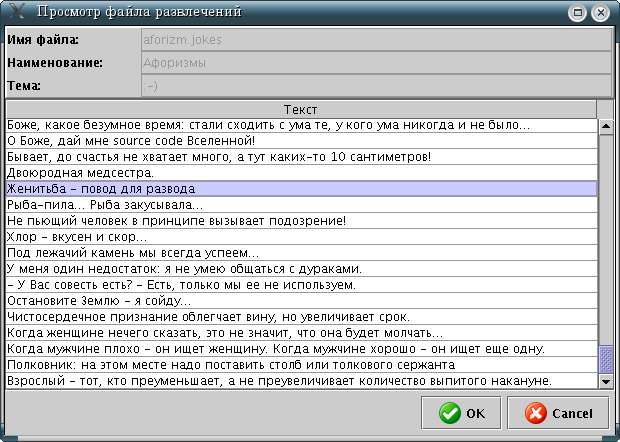Select the last row starting with 'Взрослый'
The height and width of the screenshot is (442, 620).
300,381
